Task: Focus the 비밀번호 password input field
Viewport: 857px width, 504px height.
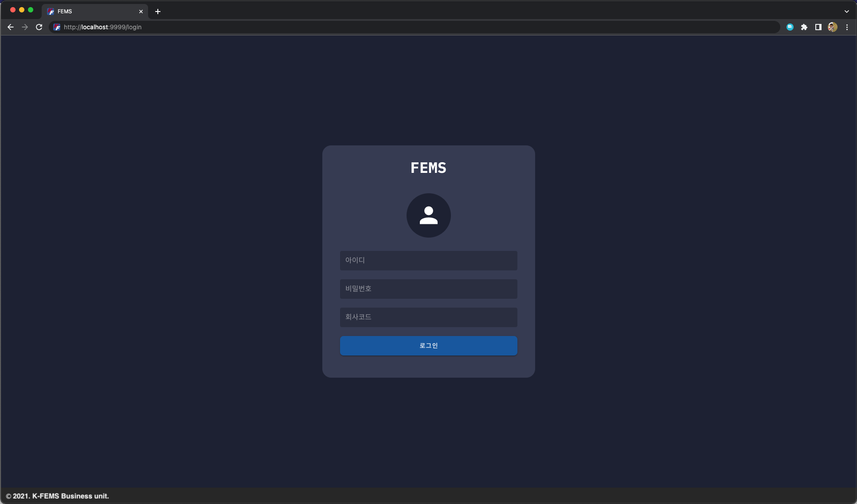Action: 428,289
